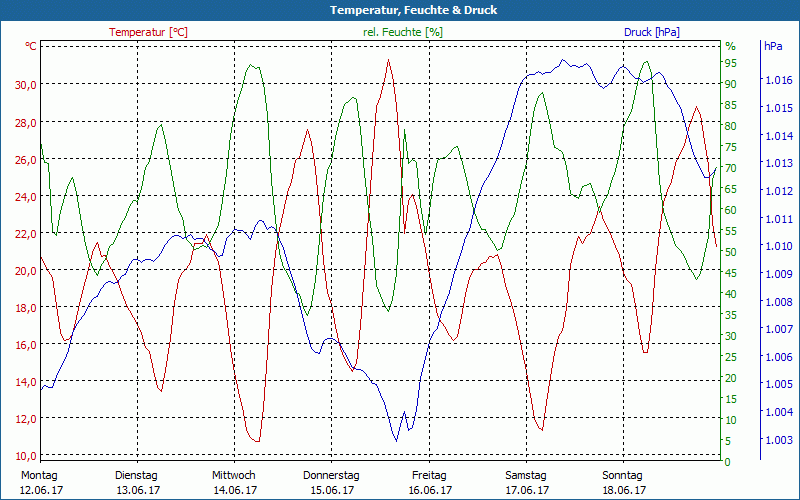Select the Mittwoch 14.06.17 date label

point(234,483)
